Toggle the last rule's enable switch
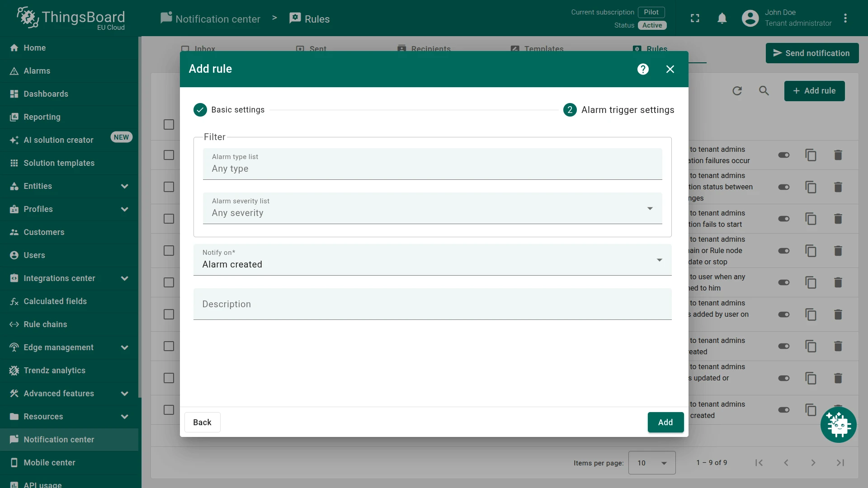 click(x=783, y=410)
